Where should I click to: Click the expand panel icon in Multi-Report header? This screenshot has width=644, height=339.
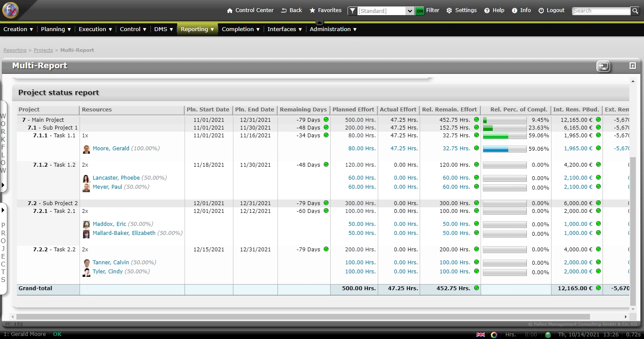[x=632, y=66]
